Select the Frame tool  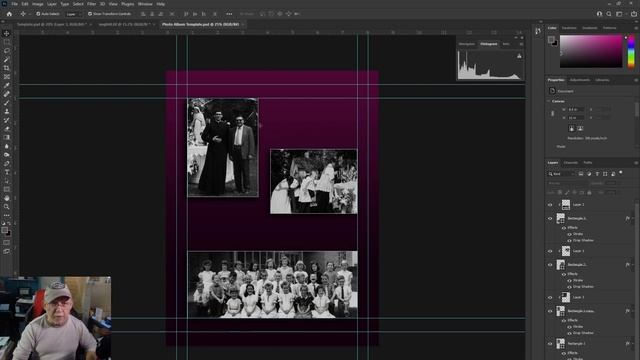[x=7, y=76]
